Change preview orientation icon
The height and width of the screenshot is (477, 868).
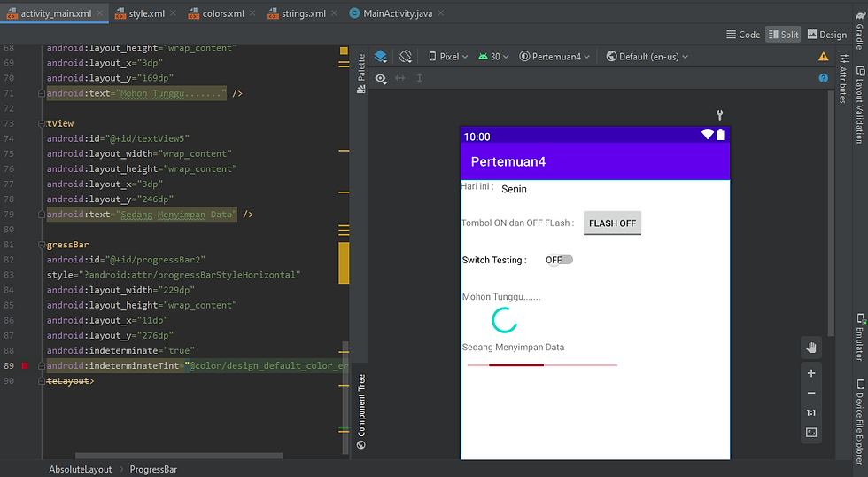point(406,56)
